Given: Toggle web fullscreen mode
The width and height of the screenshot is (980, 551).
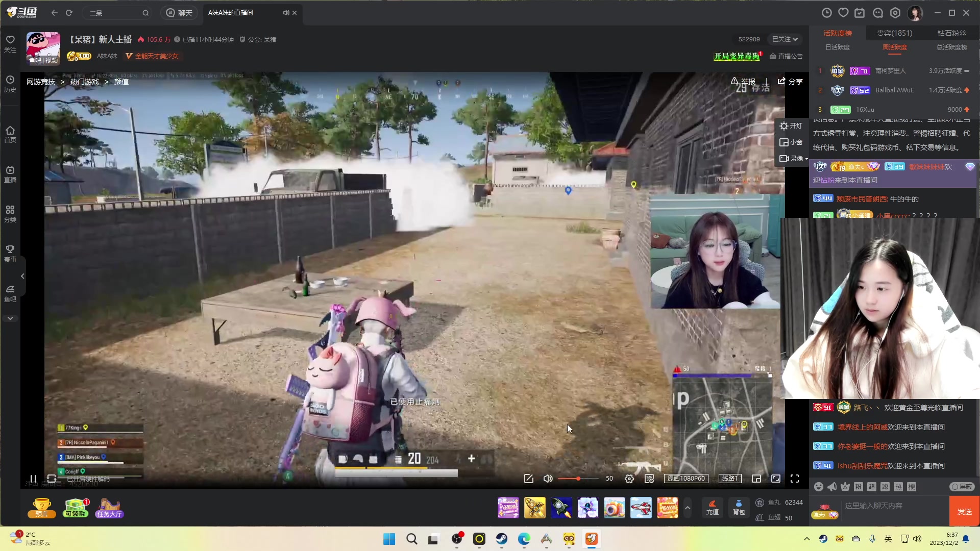Looking at the screenshot, I should click(776, 479).
